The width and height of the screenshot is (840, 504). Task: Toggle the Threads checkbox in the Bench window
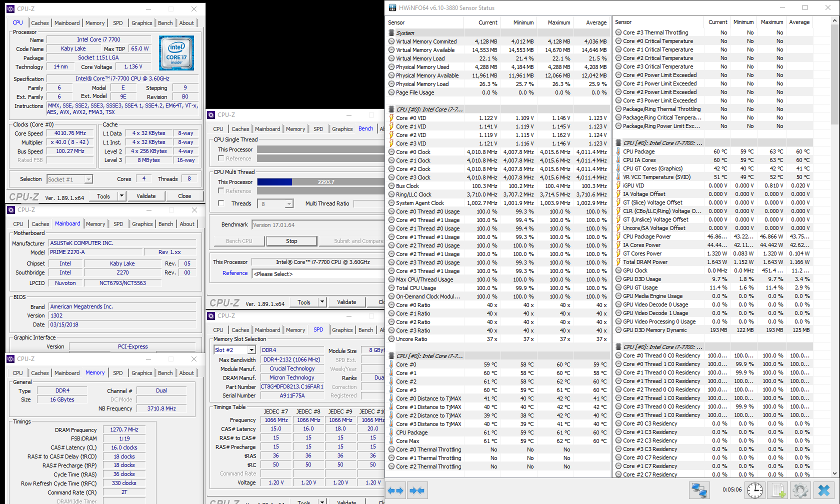(221, 203)
